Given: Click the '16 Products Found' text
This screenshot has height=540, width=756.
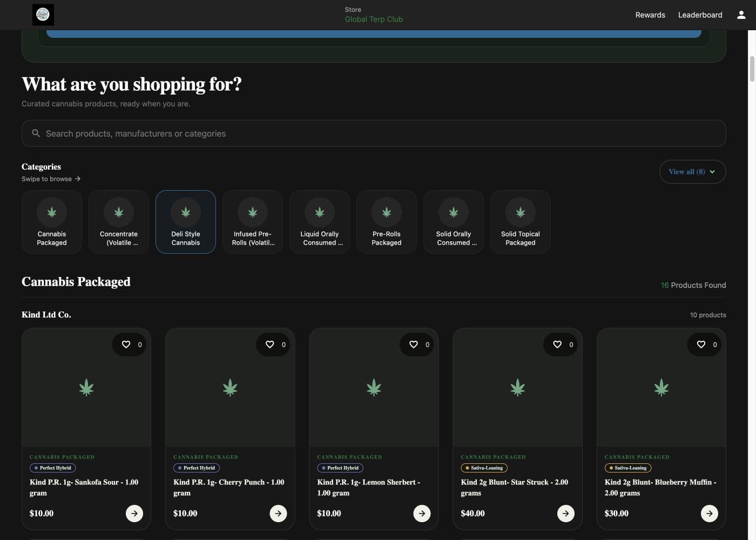Looking at the screenshot, I should pyautogui.click(x=693, y=285).
